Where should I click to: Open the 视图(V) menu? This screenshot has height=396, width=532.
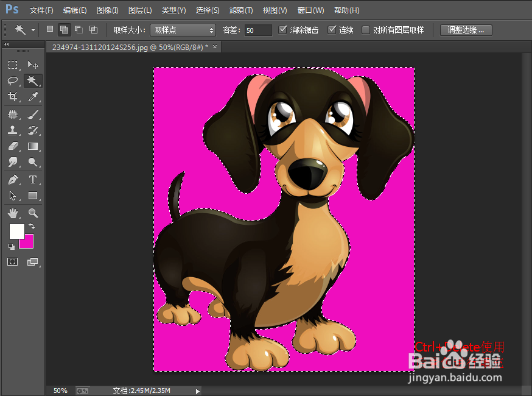point(275,10)
